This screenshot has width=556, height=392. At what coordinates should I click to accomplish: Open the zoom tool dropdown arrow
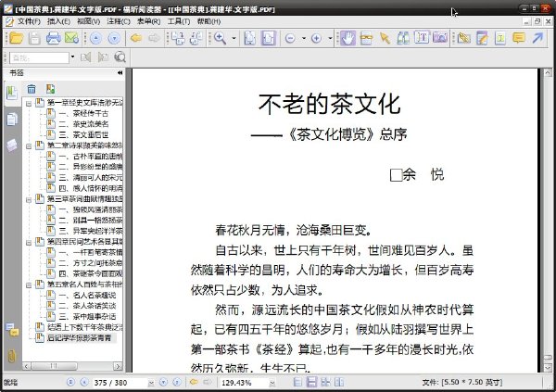[234, 38]
